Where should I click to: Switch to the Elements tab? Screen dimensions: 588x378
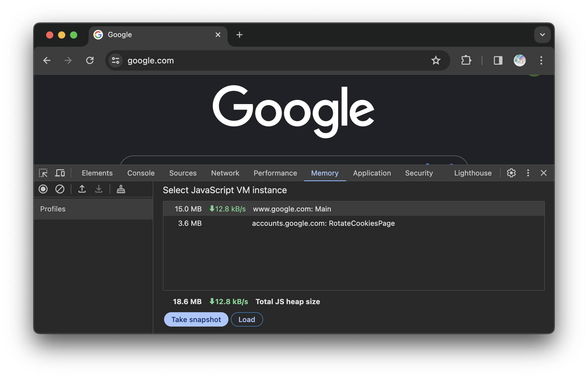point(97,173)
